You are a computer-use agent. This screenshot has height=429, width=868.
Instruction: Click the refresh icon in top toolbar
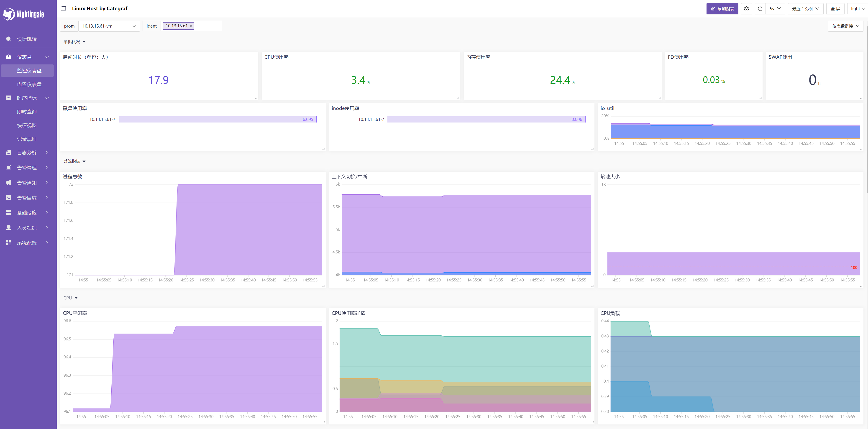[760, 9]
